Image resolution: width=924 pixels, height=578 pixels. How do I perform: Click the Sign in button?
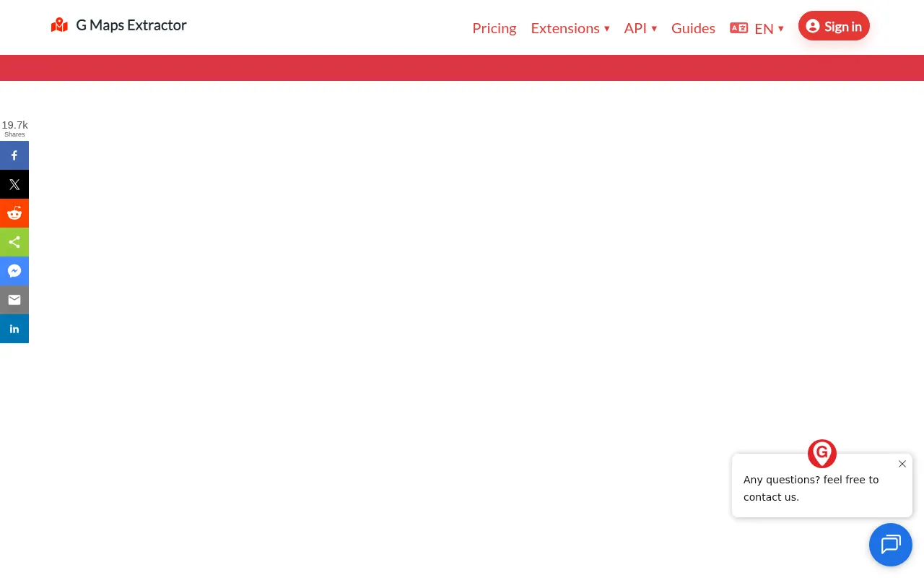[834, 26]
